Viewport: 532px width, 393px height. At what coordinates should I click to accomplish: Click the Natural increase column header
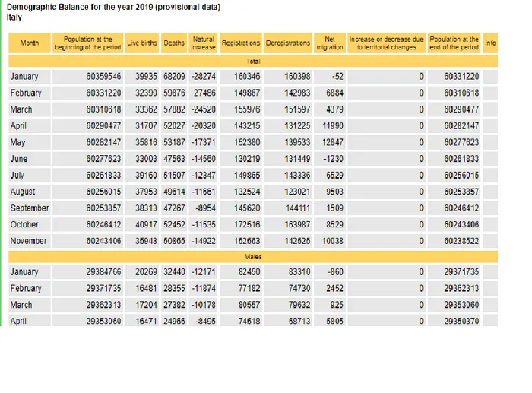203,43
